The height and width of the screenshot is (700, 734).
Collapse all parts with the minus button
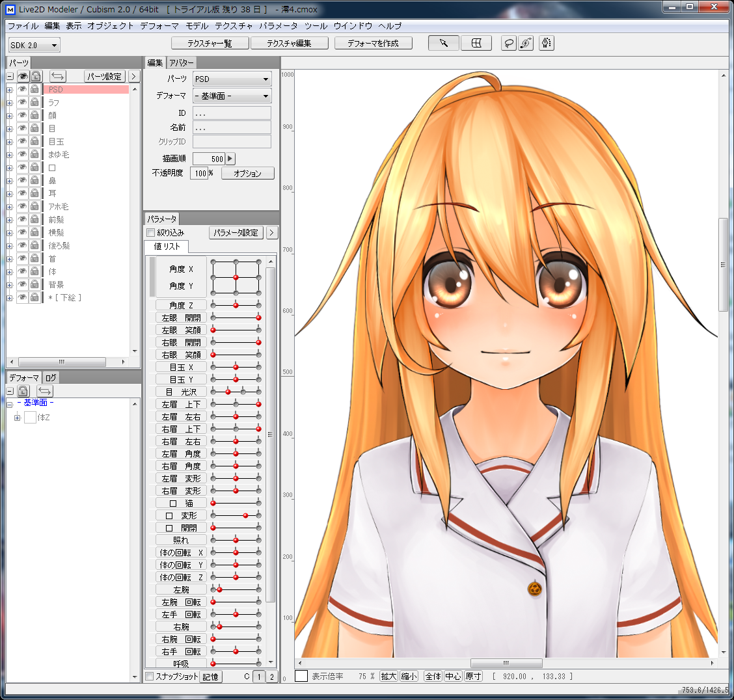(x=10, y=76)
